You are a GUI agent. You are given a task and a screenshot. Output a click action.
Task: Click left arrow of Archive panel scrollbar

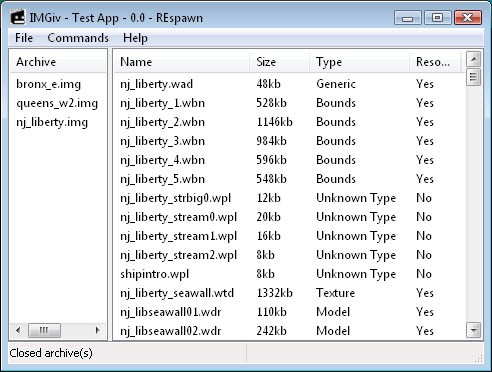tap(18, 330)
